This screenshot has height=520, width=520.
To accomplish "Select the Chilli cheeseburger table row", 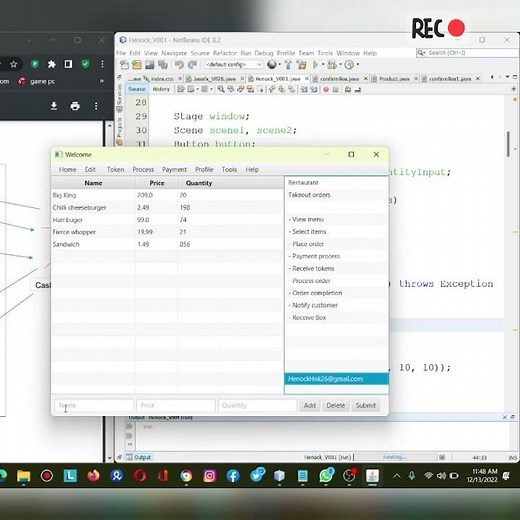I will pos(167,207).
